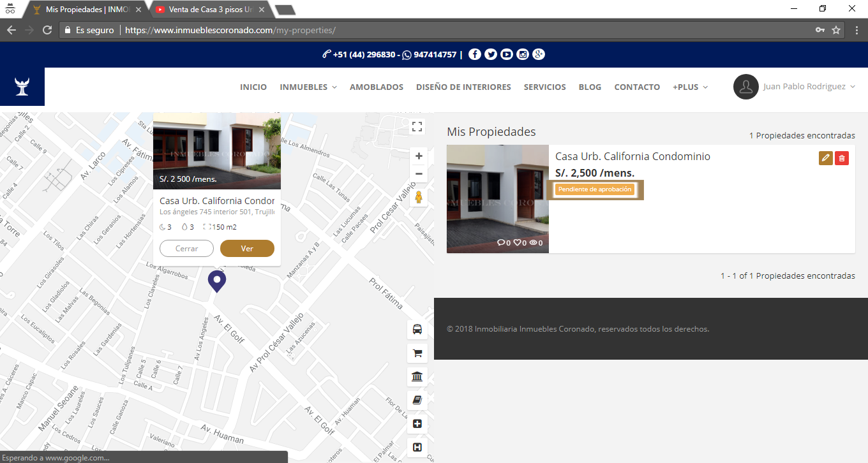Switch to the Venta de Casa tab

pyautogui.click(x=211, y=10)
